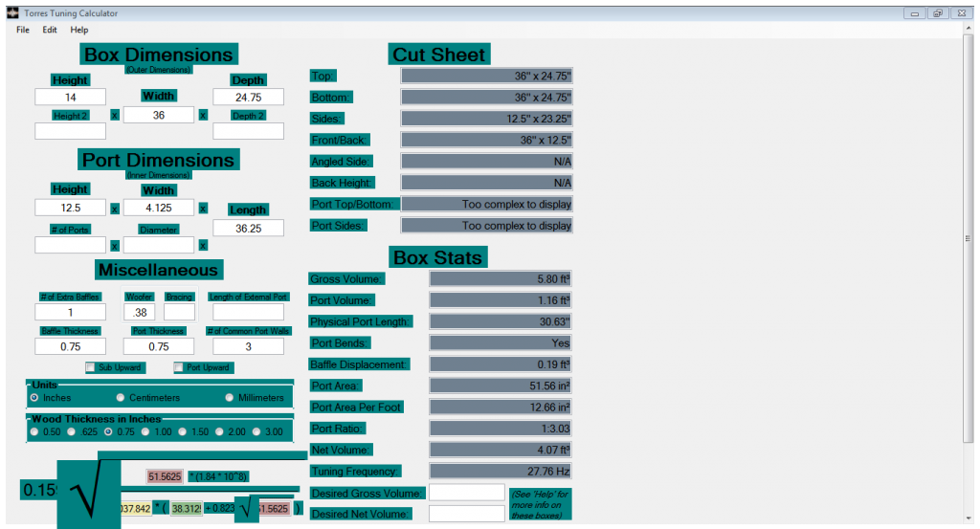Click the (1.84 * 10^8) formula term
Viewport: 980px width, 529px height.
click(218, 476)
